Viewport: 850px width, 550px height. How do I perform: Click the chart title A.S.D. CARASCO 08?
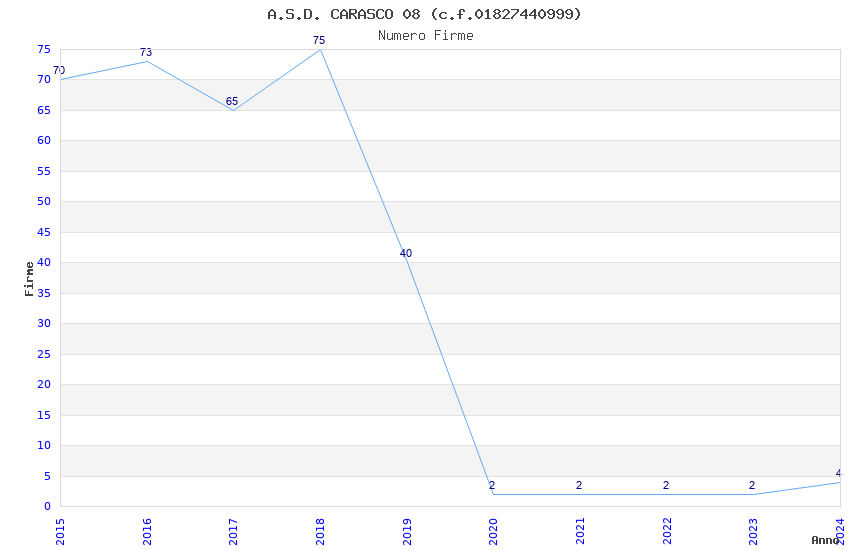[x=424, y=14]
